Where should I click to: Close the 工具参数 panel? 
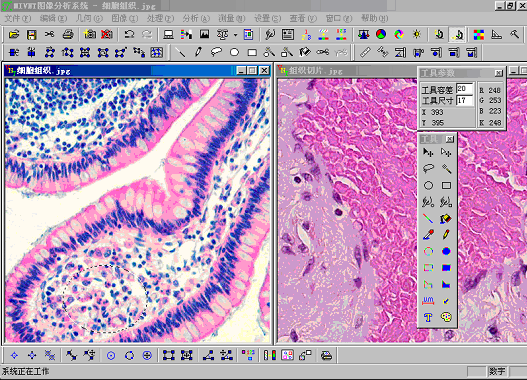click(498, 73)
